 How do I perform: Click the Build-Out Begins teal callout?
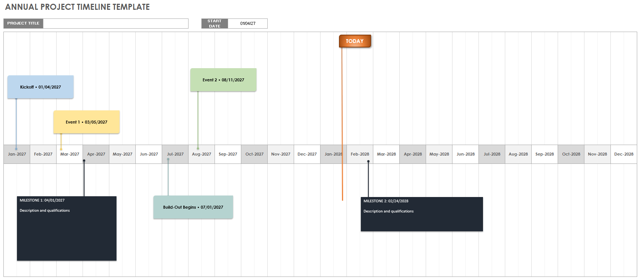(193, 207)
